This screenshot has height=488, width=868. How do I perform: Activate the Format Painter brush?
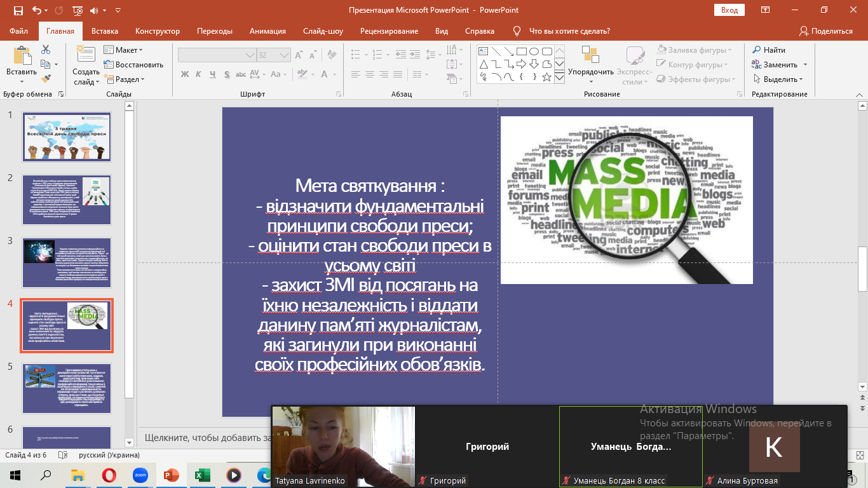[46, 79]
